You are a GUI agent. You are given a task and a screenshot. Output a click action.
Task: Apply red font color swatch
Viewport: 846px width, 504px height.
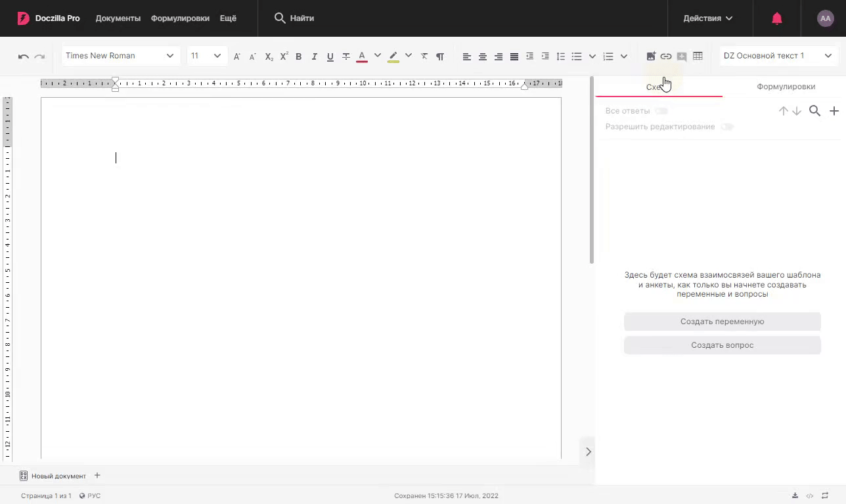(362, 56)
